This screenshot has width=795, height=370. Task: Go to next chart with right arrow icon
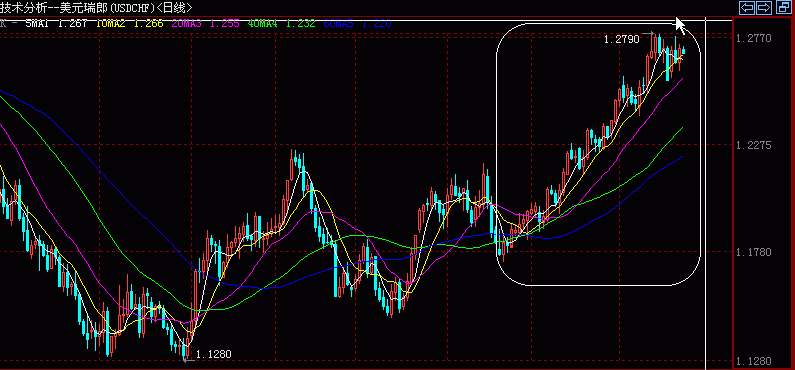[x=764, y=7]
